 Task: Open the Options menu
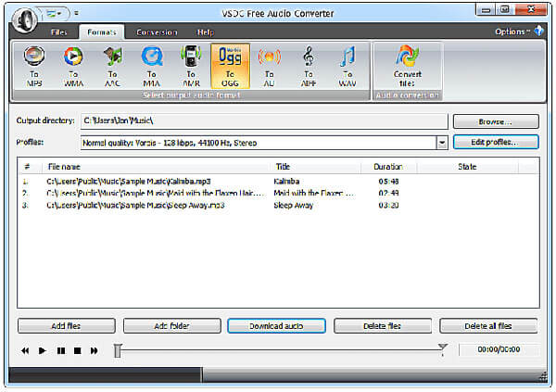tap(512, 32)
